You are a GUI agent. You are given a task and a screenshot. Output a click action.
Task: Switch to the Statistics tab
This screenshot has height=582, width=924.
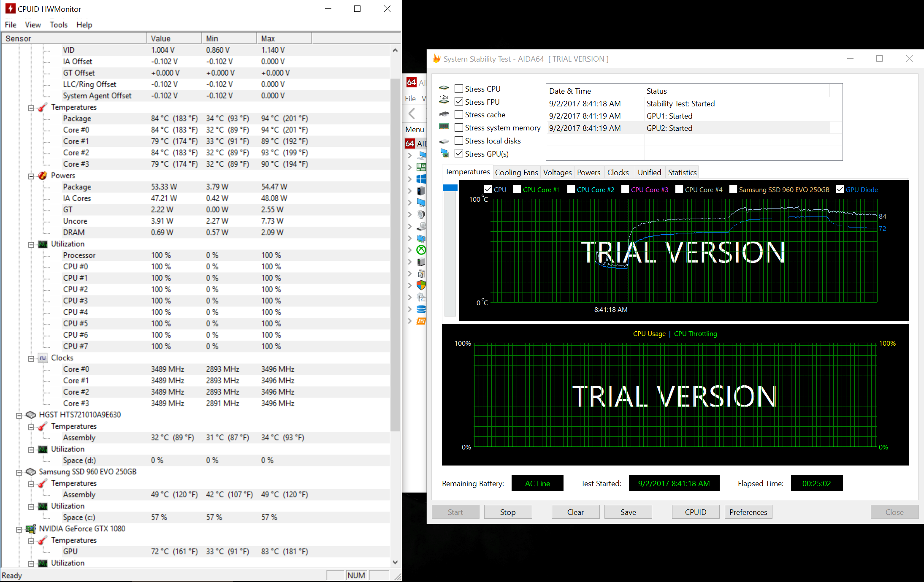pyautogui.click(x=682, y=172)
